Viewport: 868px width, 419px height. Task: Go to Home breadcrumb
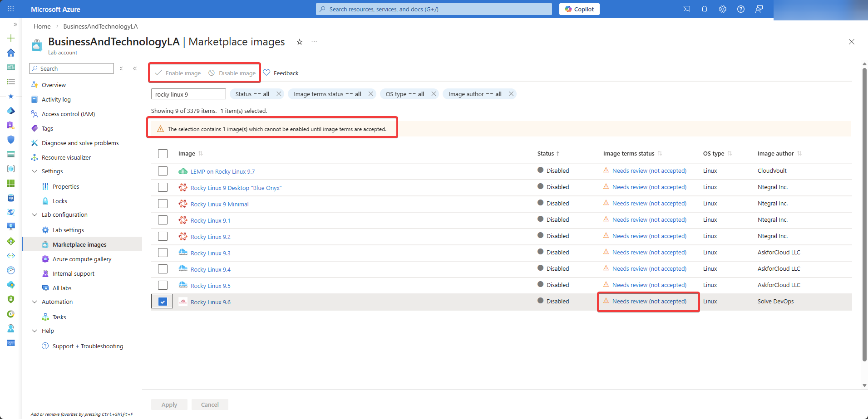(x=42, y=26)
